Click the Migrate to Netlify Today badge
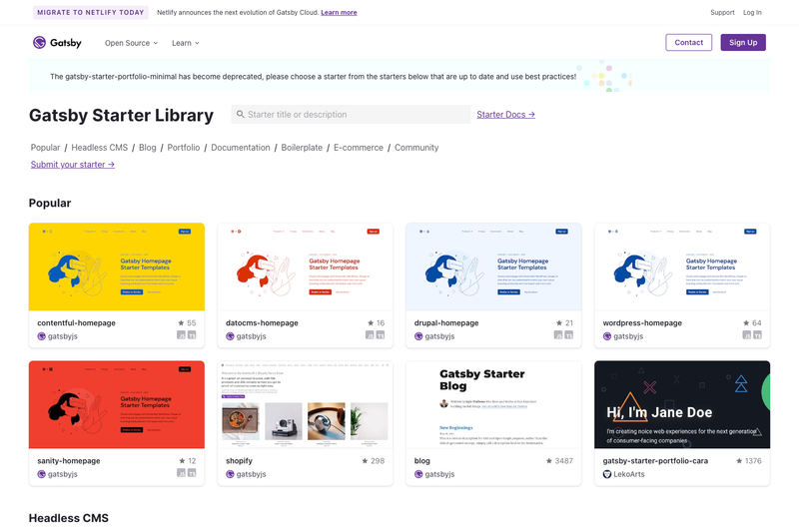 coord(91,13)
